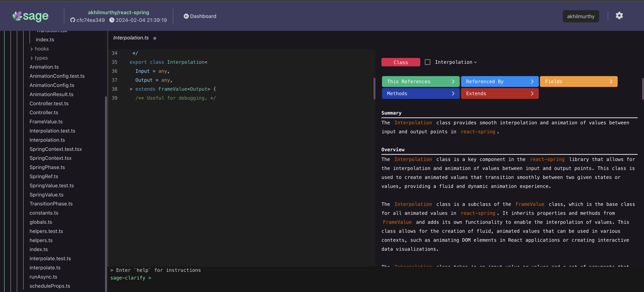Click the unsaved dot on Interpolation.ts tab

155,38
